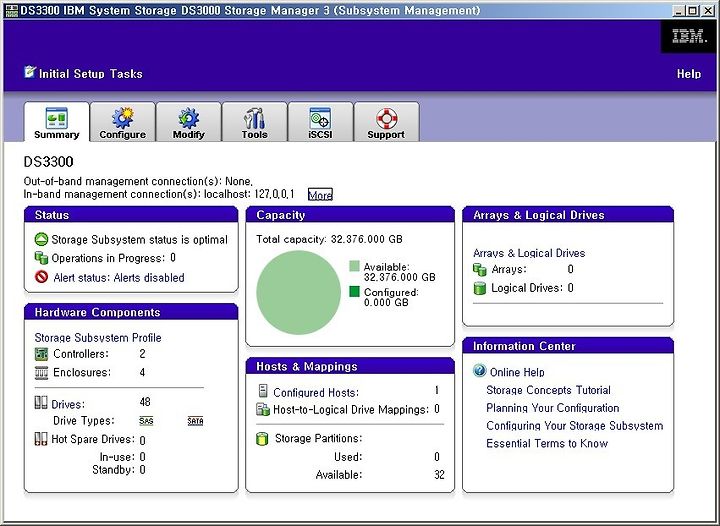Image resolution: width=720 pixels, height=526 pixels.
Task: Click the Drives icon
Action: click(x=41, y=403)
